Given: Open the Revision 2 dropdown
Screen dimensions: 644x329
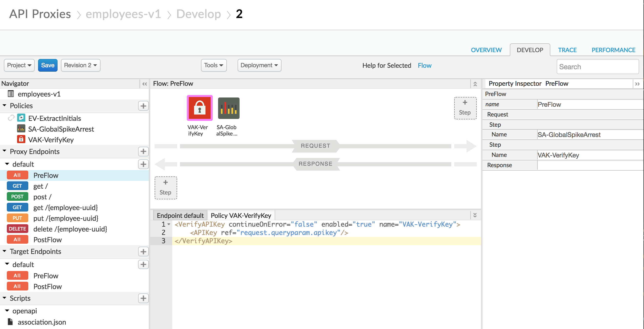Looking at the screenshot, I should point(80,65).
